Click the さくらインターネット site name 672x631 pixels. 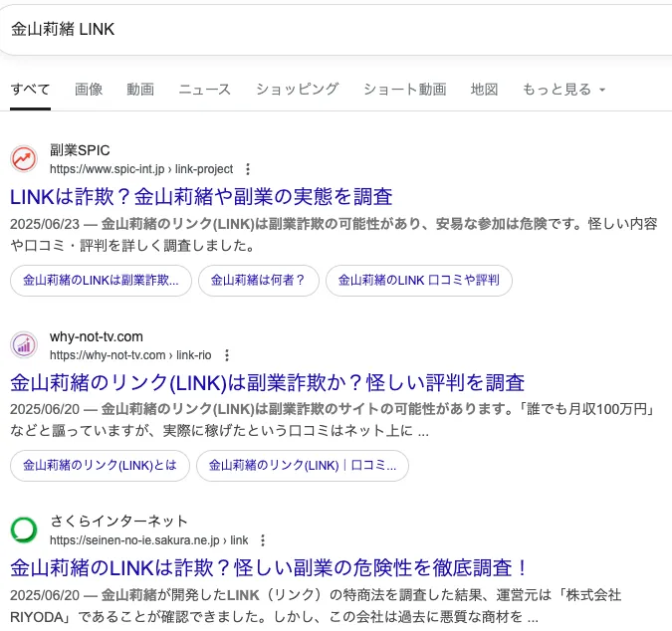point(118,522)
